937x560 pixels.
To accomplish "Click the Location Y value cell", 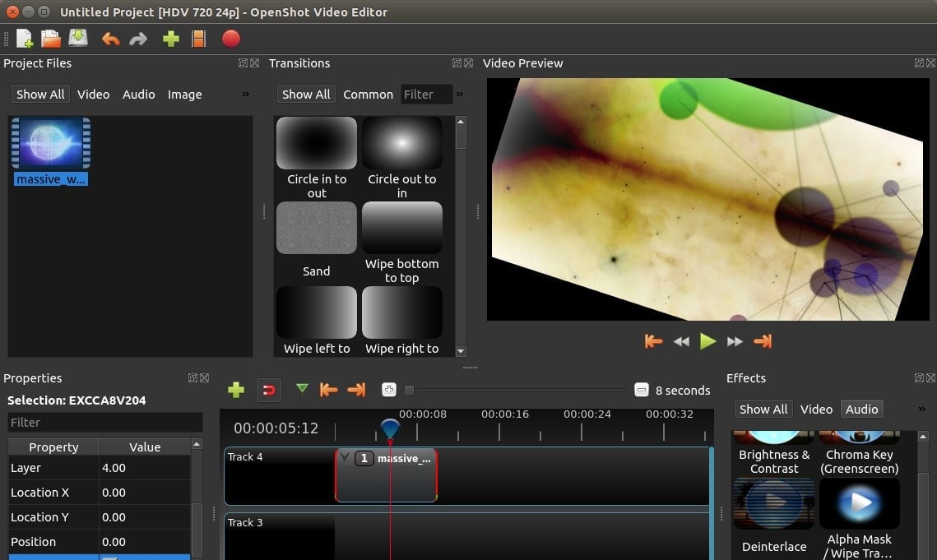I will point(145,517).
